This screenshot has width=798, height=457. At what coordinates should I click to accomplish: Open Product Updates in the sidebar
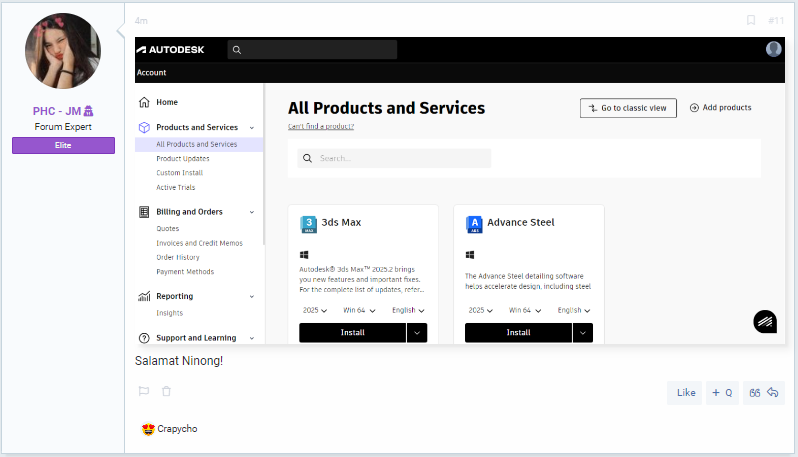pyautogui.click(x=183, y=159)
